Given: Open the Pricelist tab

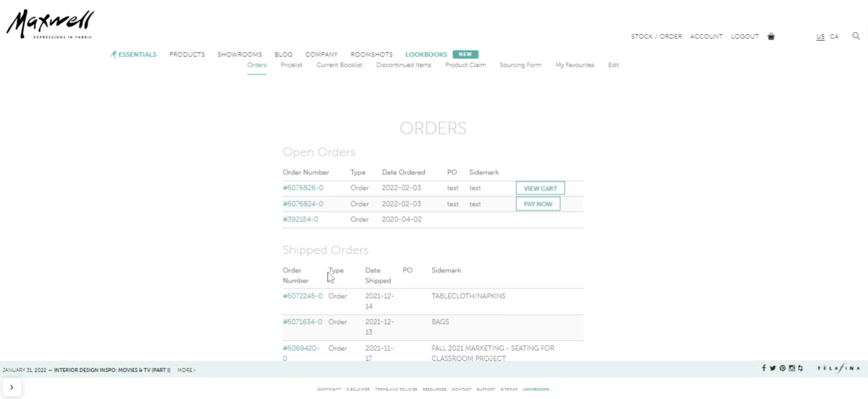Looking at the screenshot, I should [x=291, y=65].
